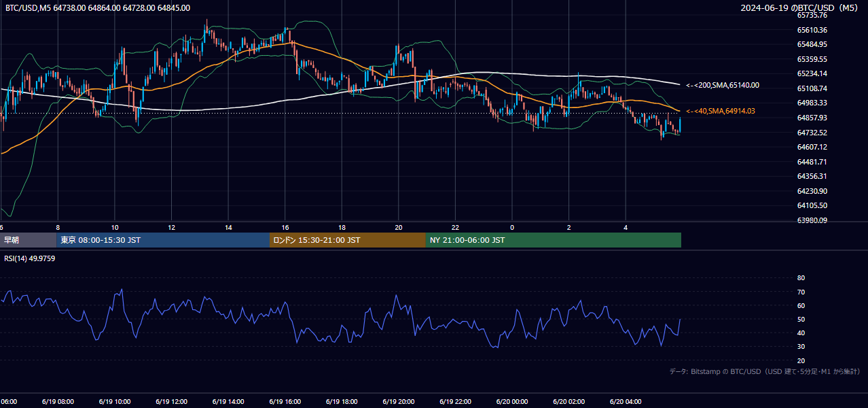The height and width of the screenshot is (408, 868).
Task: Click the 6/19 22:00 time axis label
Action: tap(455, 401)
